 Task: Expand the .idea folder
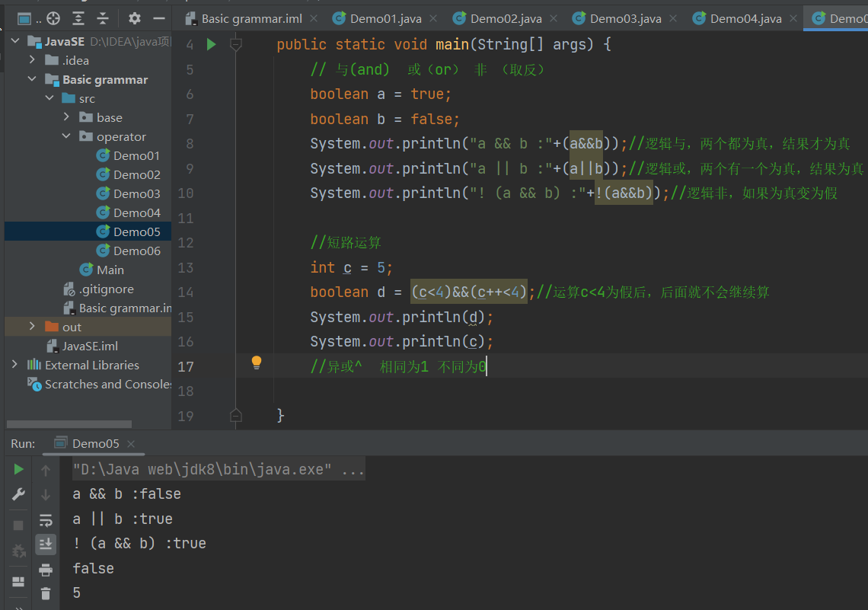tap(32, 60)
